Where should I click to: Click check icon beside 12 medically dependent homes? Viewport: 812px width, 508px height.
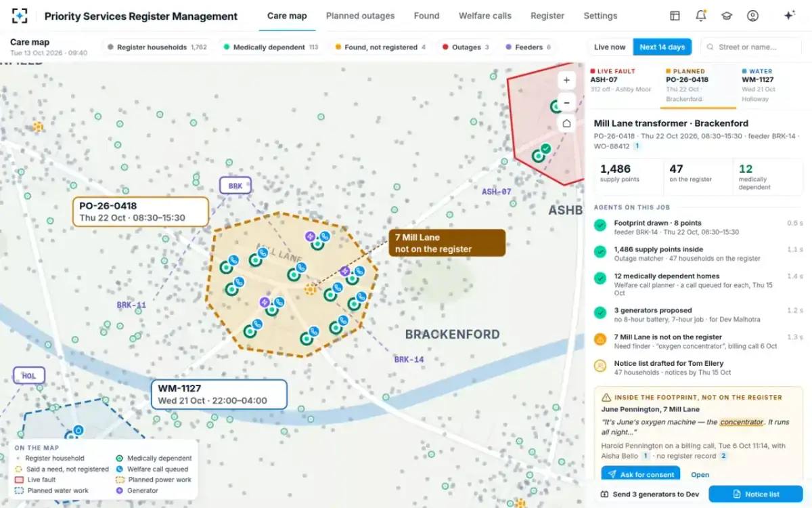click(600, 278)
